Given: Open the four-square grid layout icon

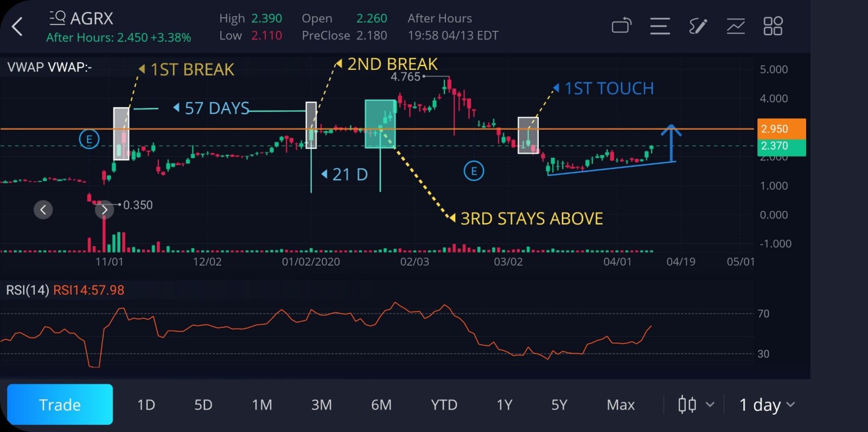Looking at the screenshot, I should coord(773,25).
